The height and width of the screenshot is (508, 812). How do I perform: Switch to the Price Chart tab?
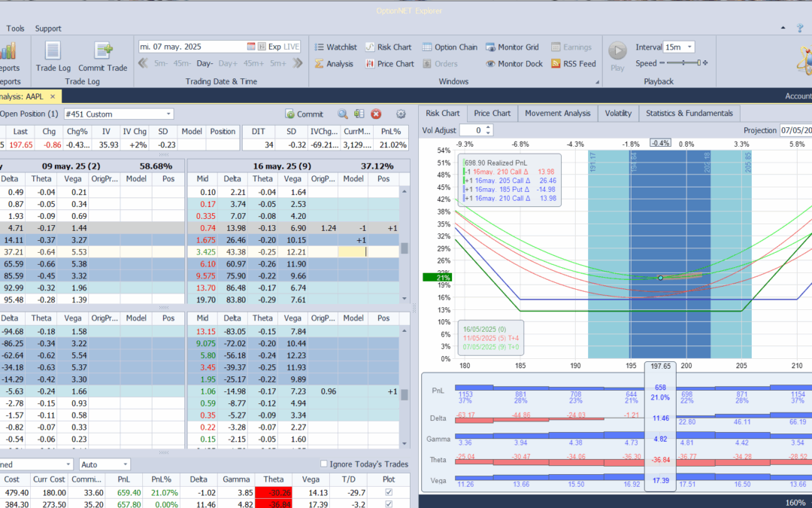tap(492, 114)
